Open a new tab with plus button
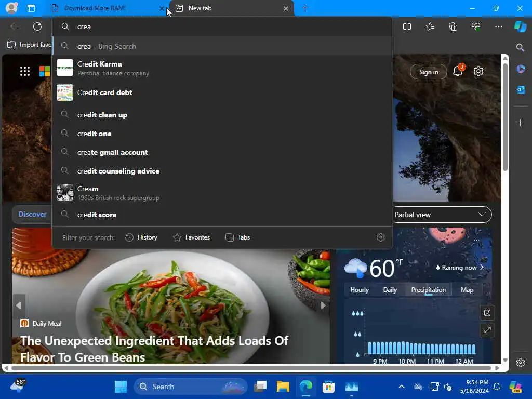The image size is (532, 399). point(305,8)
